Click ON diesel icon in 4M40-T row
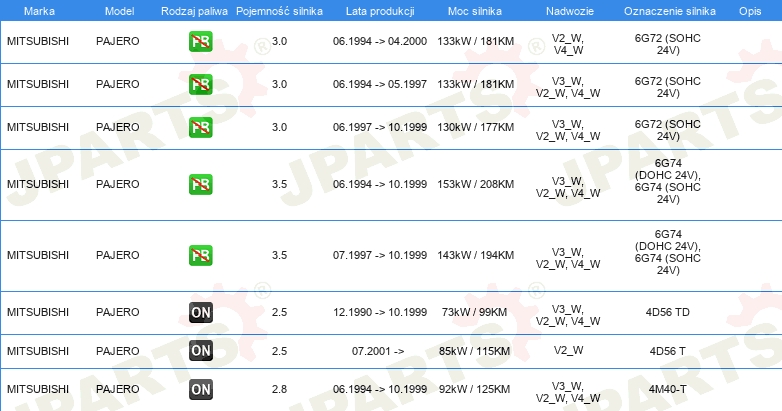 click(x=200, y=389)
